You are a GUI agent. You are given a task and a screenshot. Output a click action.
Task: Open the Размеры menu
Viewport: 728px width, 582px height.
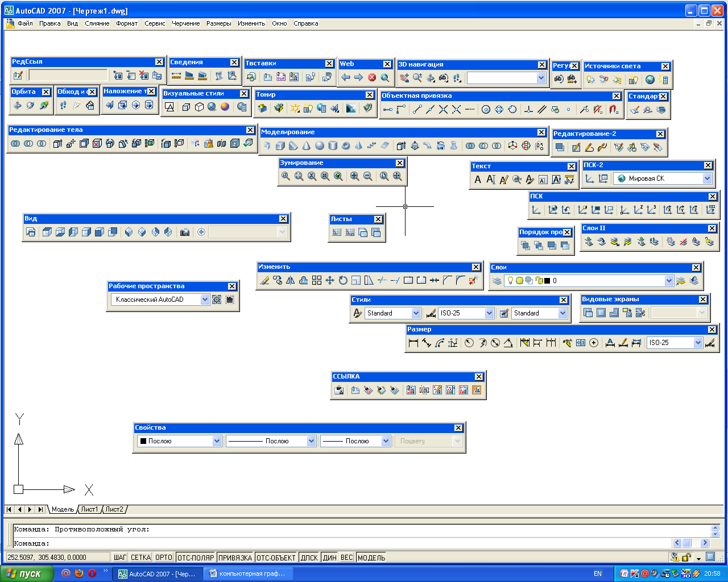point(219,23)
